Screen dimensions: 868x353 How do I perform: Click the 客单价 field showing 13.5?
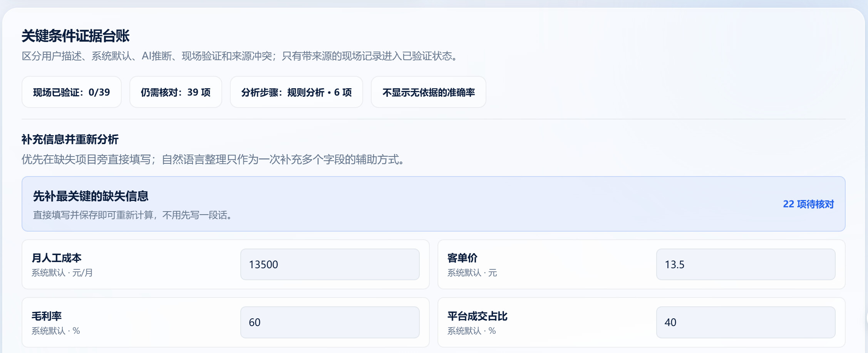pyautogui.click(x=746, y=264)
